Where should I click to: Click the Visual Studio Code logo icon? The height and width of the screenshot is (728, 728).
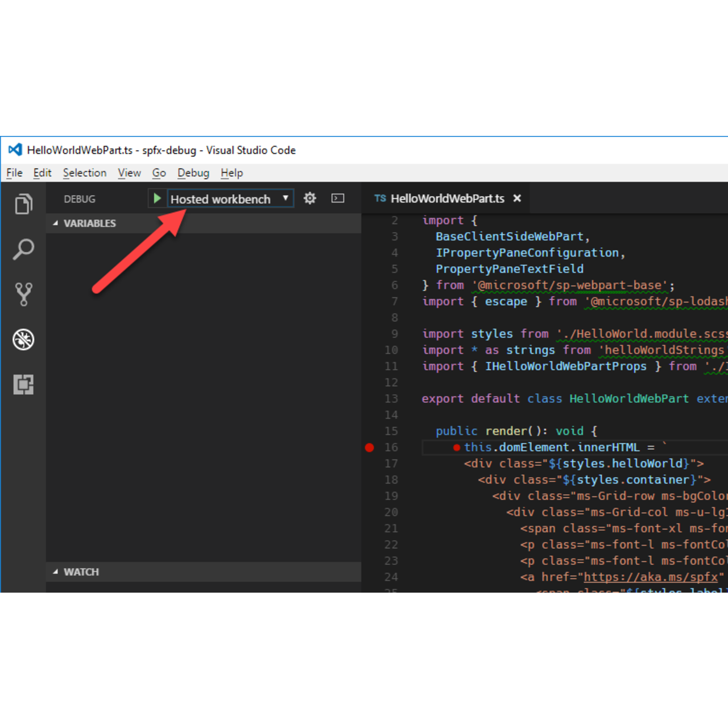point(15,150)
